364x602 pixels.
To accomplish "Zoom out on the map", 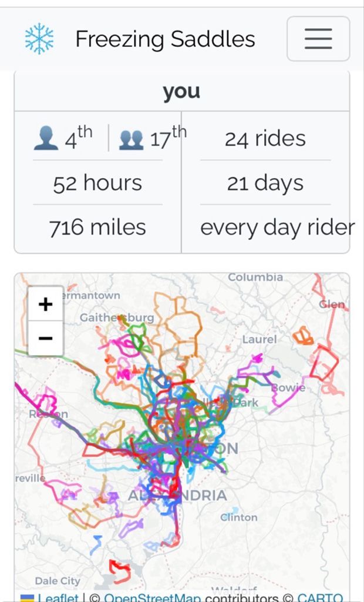I will tap(45, 338).
